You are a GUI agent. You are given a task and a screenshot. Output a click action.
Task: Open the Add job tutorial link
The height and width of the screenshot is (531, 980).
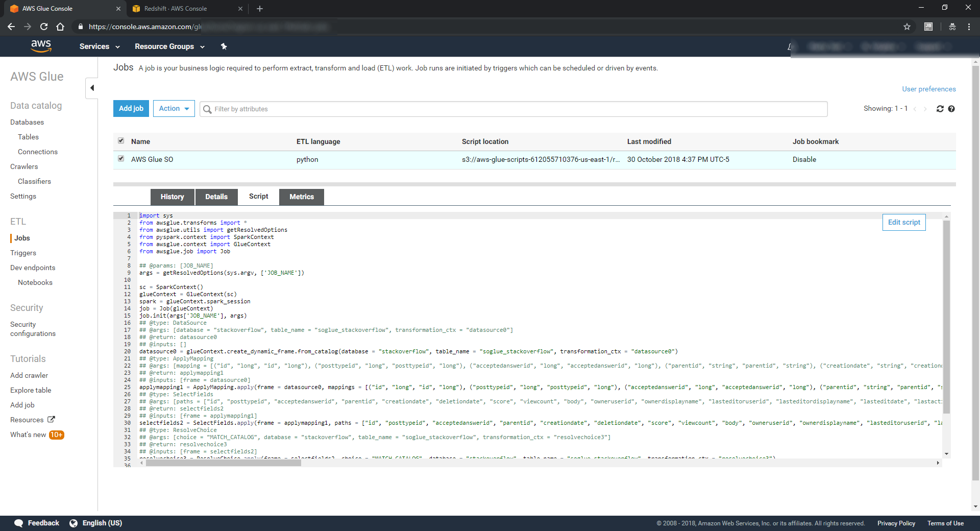(x=22, y=405)
